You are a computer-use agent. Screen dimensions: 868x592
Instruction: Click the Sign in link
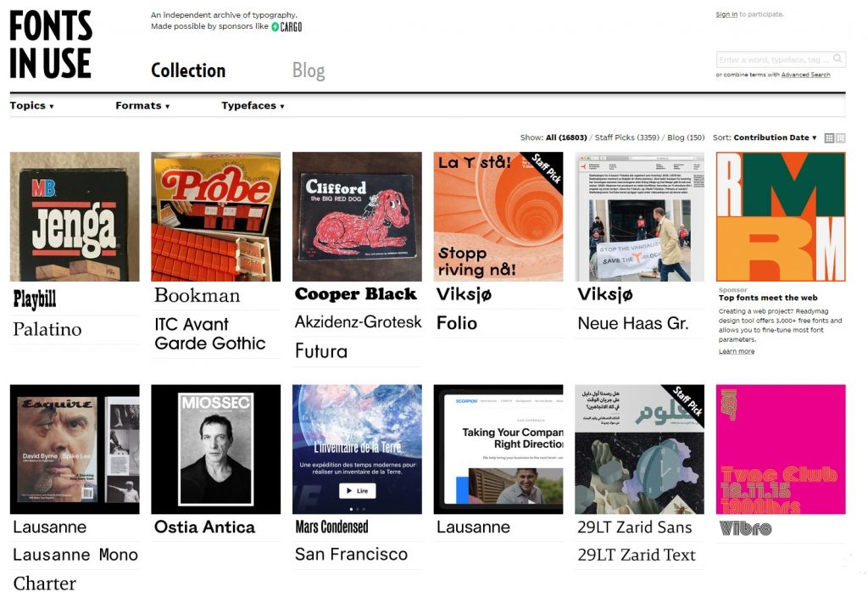coord(726,14)
